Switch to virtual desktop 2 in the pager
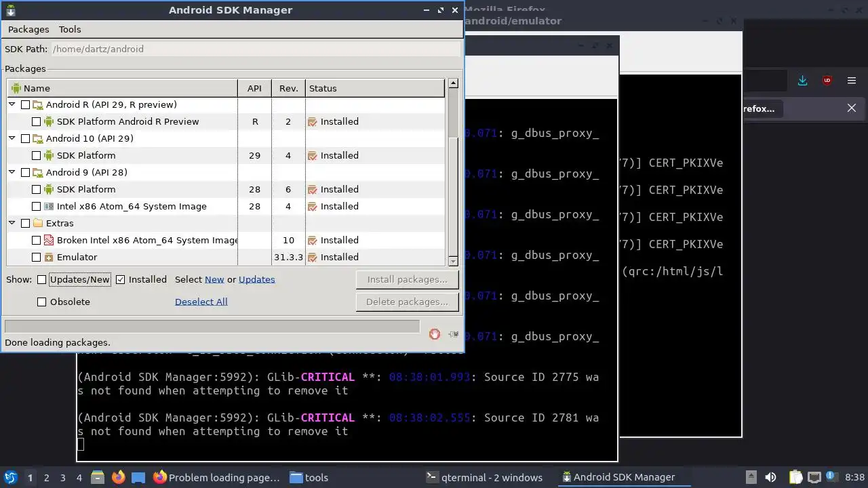This screenshot has height=488, width=868. coord(46,477)
